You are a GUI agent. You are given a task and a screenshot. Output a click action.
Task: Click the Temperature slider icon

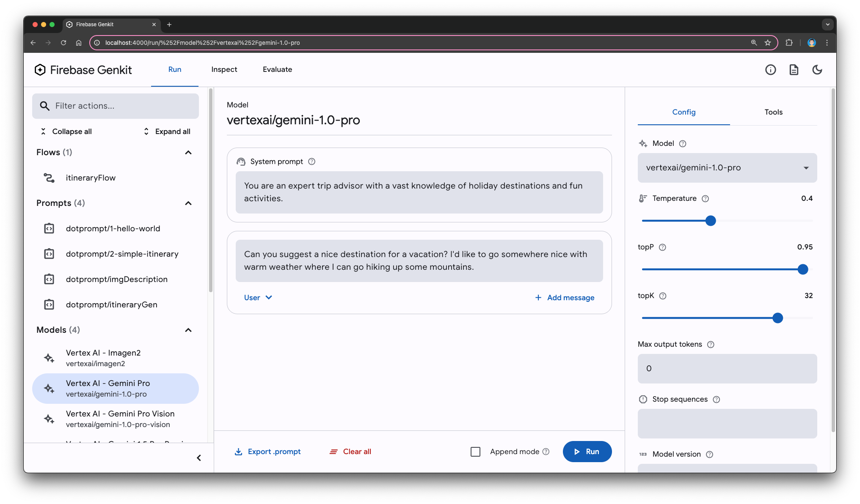tap(642, 198)
